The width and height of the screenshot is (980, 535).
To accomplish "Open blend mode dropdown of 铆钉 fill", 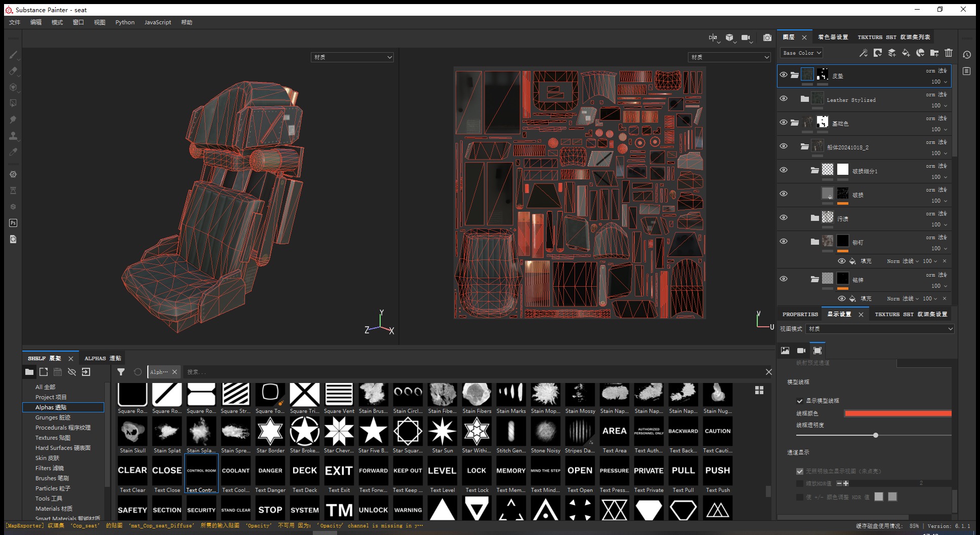I will pyautogui.click(x=903, y=261).
